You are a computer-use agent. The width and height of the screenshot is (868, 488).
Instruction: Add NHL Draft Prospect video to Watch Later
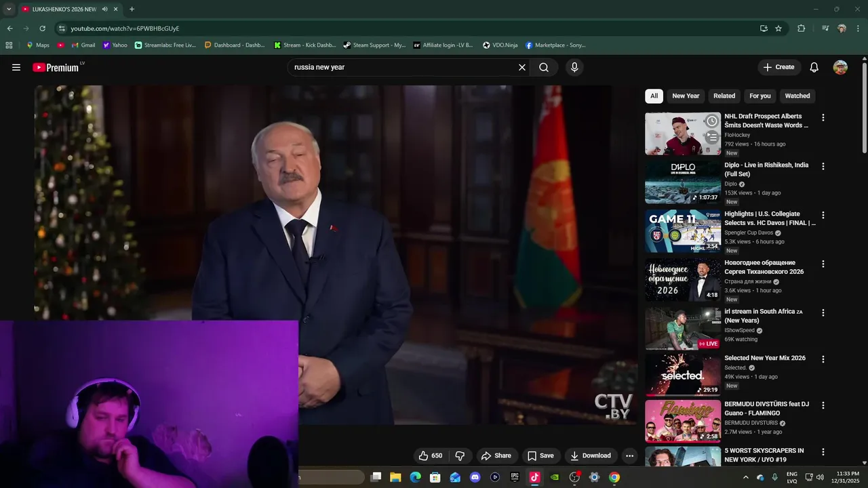711,121
